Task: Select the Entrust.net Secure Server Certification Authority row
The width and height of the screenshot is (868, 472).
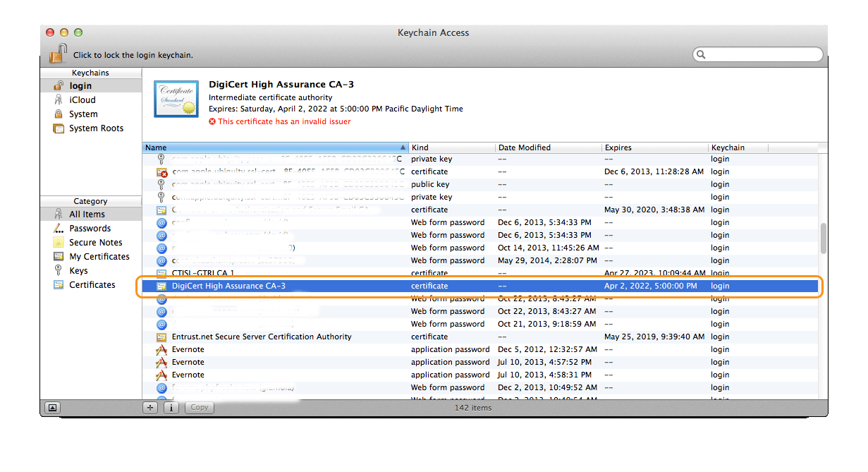Action: (480, 337)
